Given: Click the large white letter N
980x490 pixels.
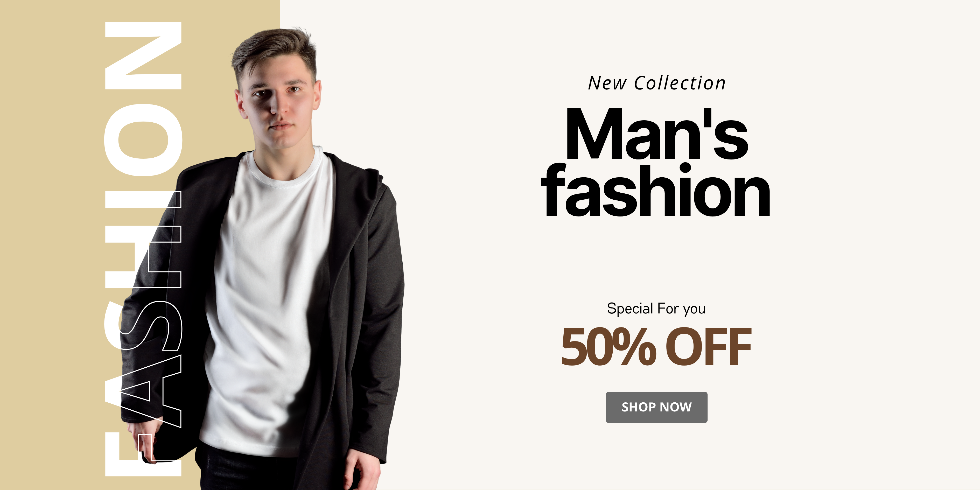Looking at the screenshot, I should click(x=143, y=55).
